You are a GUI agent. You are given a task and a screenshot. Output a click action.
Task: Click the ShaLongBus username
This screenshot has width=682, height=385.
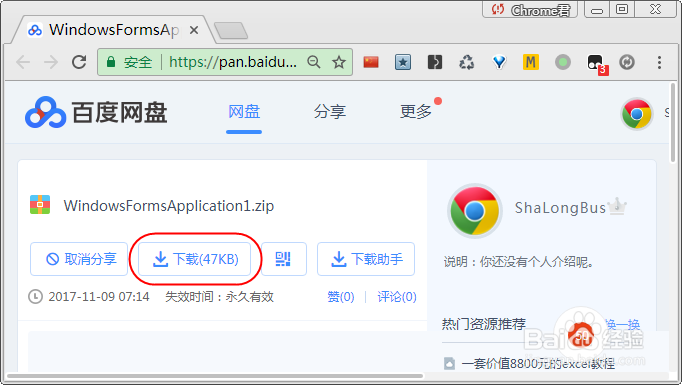pos(560,208)
